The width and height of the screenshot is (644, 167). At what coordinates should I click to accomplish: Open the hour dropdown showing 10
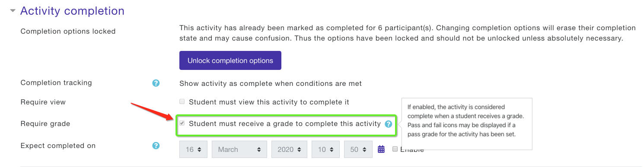(x=325, y=149)
